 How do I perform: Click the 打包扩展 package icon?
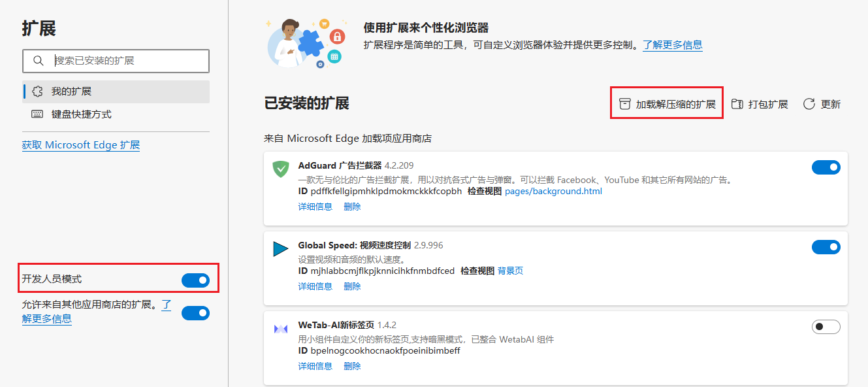[737, 104]
